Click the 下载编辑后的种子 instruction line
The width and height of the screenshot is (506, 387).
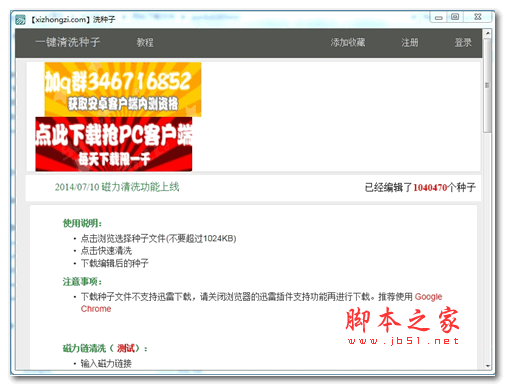(115, 263)
